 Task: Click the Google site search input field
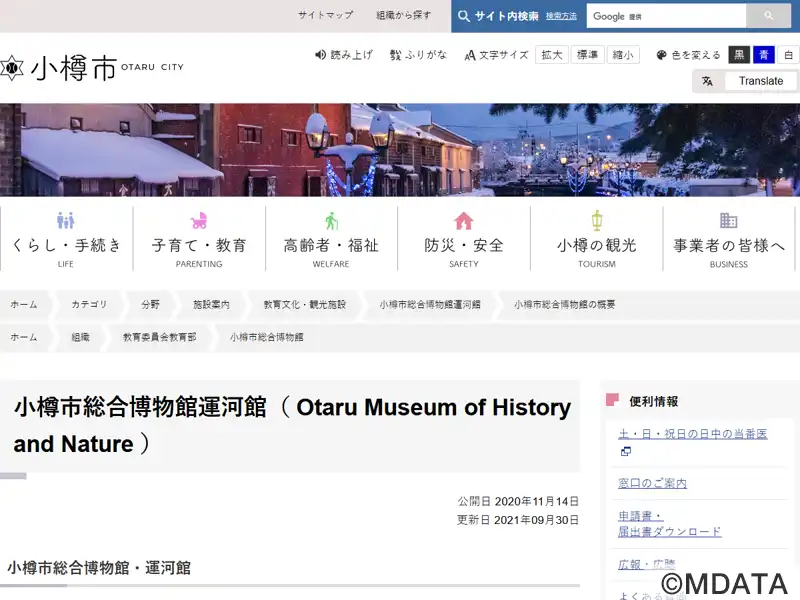(667, 16)
